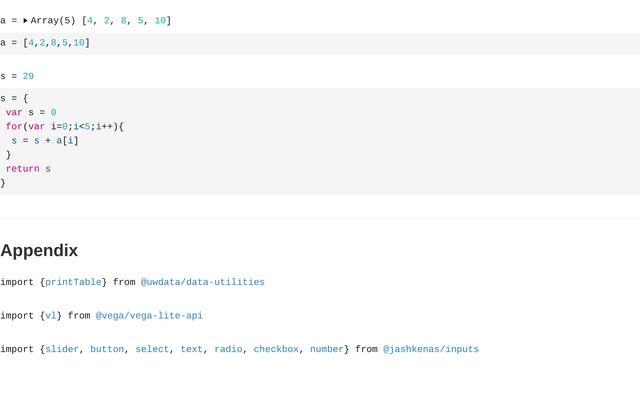Open the @vega/vega-lite-api notebook link

(x=149, y=316)
